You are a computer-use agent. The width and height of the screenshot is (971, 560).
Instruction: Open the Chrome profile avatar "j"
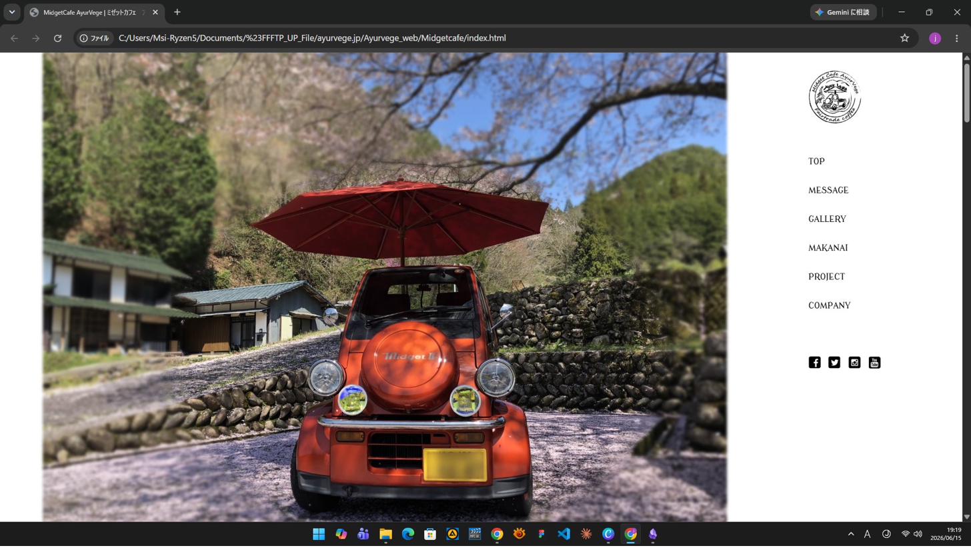coord(935,38)
